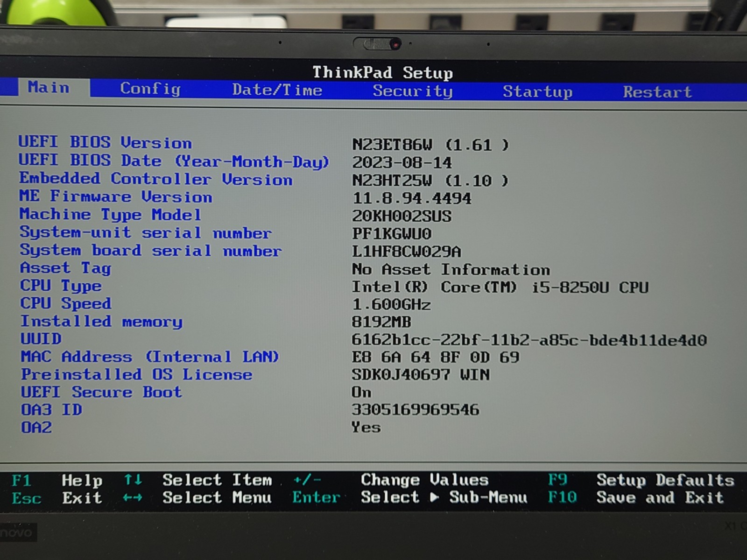Viewport: 747px width, 560px height.
Task: Select the CPU Speed label
Action: [66, 303]
